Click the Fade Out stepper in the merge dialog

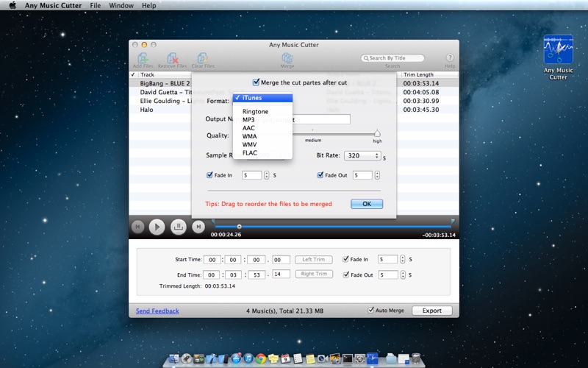coord(377,175)
